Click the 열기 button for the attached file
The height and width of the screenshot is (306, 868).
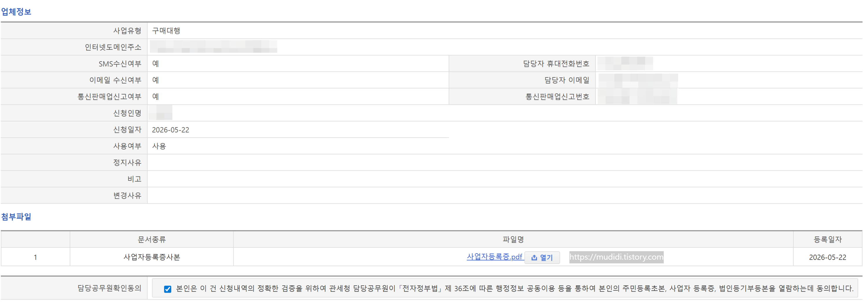click(542, 258)
